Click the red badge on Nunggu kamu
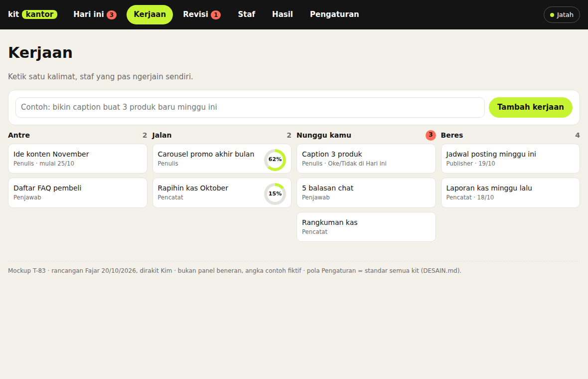The width and height of the screenshot is (588, 379). click(431, 135)
